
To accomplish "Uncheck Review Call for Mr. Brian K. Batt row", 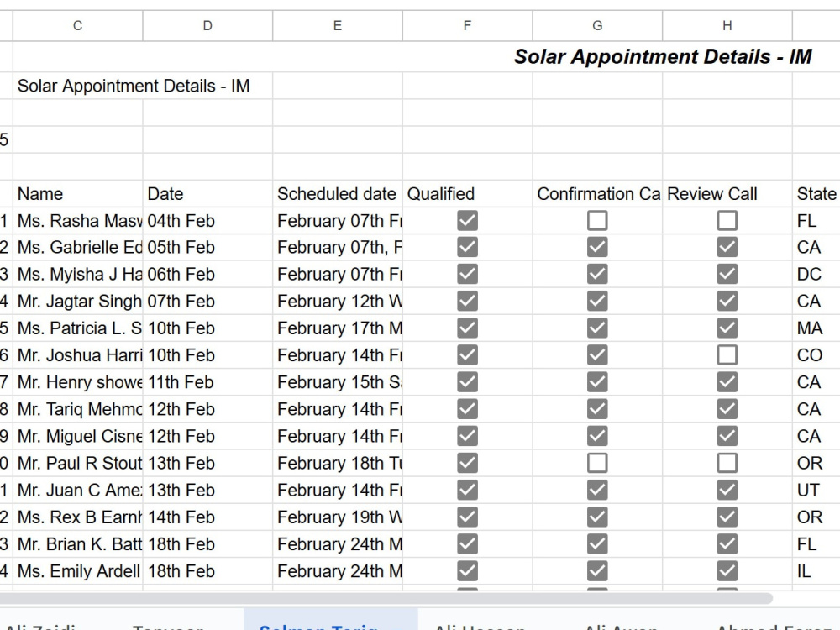I will [727, 543].
